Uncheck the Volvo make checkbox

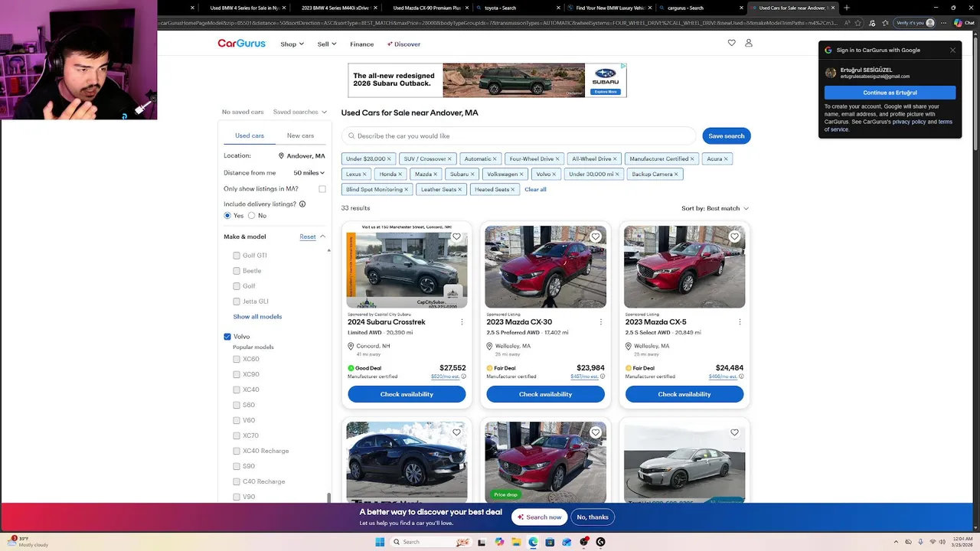click(227, 337)
